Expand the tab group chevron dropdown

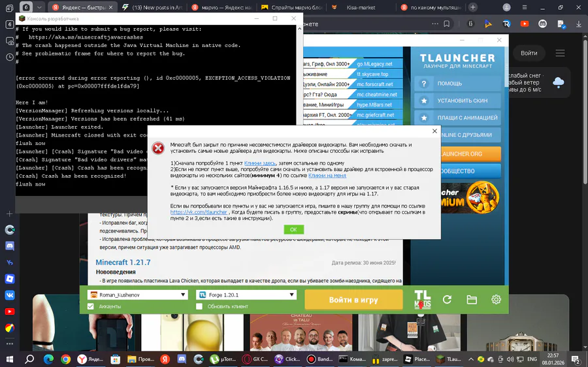point(39,7)
